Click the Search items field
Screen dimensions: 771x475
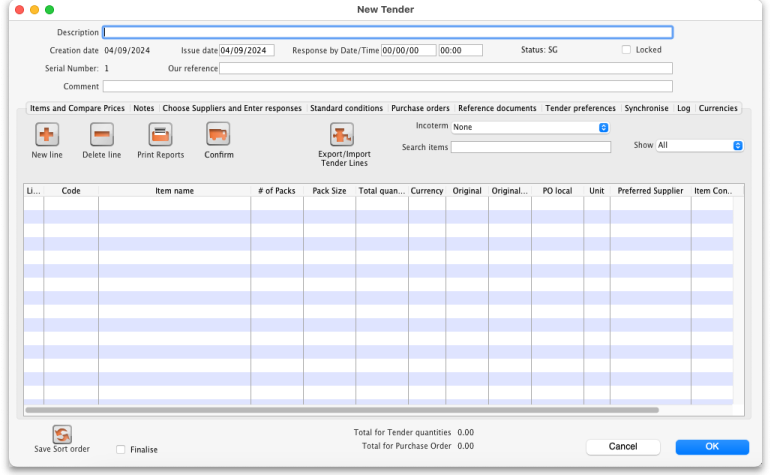coord(530,147)
